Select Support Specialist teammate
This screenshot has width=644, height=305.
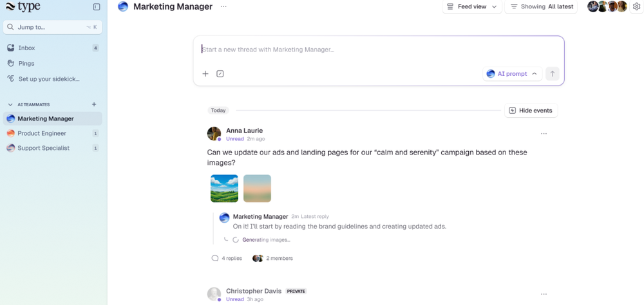53,148
